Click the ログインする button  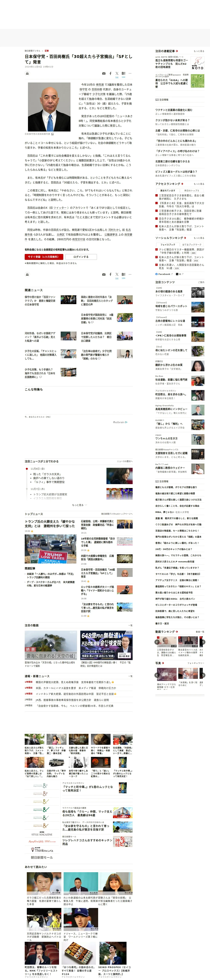coord(81,257)
